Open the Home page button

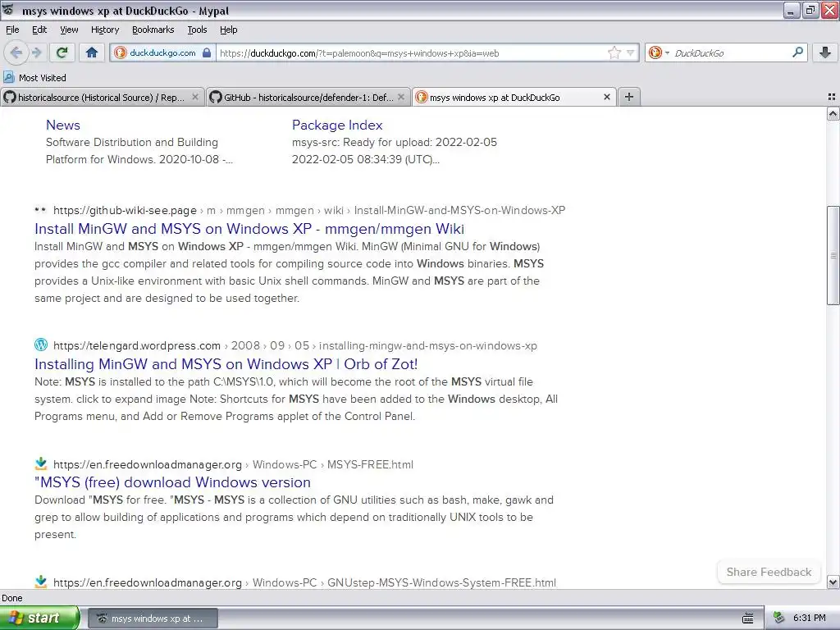click(92, 52)
